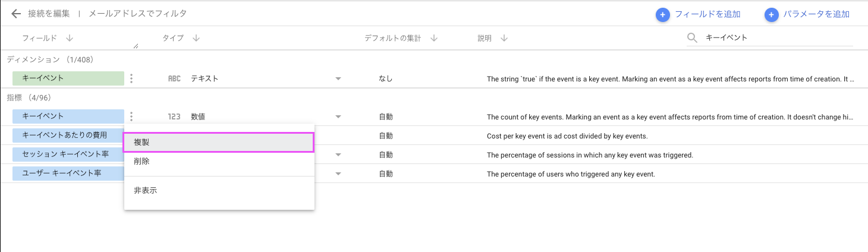Click description 'The percentage of sessions'
This screenshot has height=252, width=868.
coord(590,155)
